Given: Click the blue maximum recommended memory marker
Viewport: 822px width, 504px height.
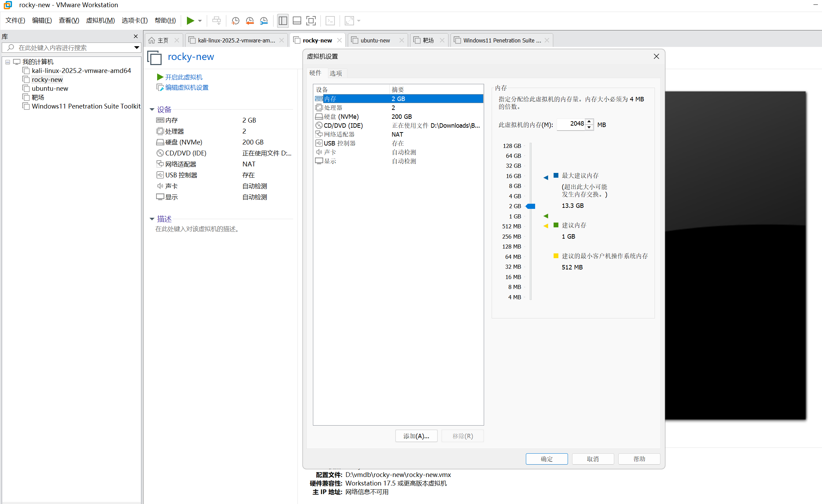Looking at the screenshot, I should 546,177.
